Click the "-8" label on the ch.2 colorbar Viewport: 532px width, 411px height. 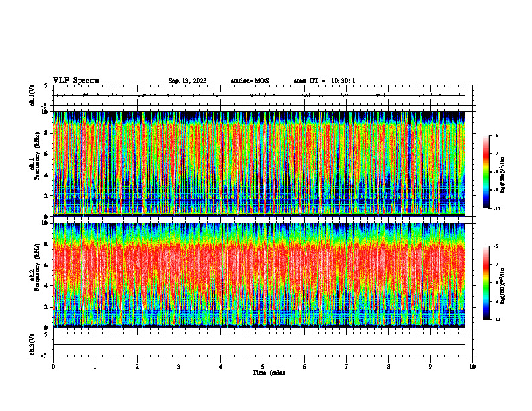tap(496, 283)
